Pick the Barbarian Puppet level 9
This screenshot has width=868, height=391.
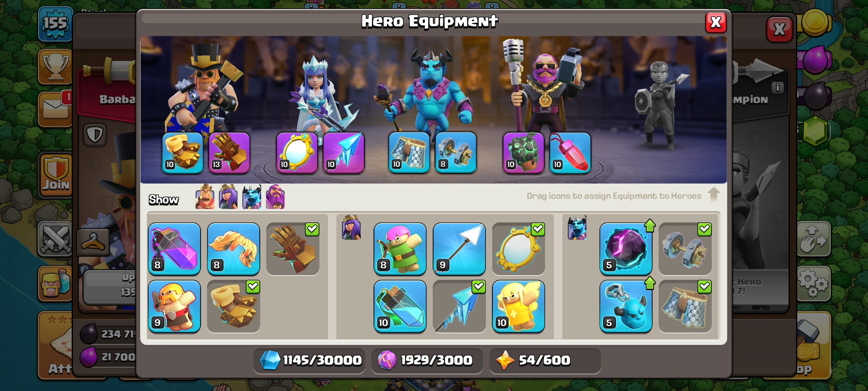[x=174, y=306]
